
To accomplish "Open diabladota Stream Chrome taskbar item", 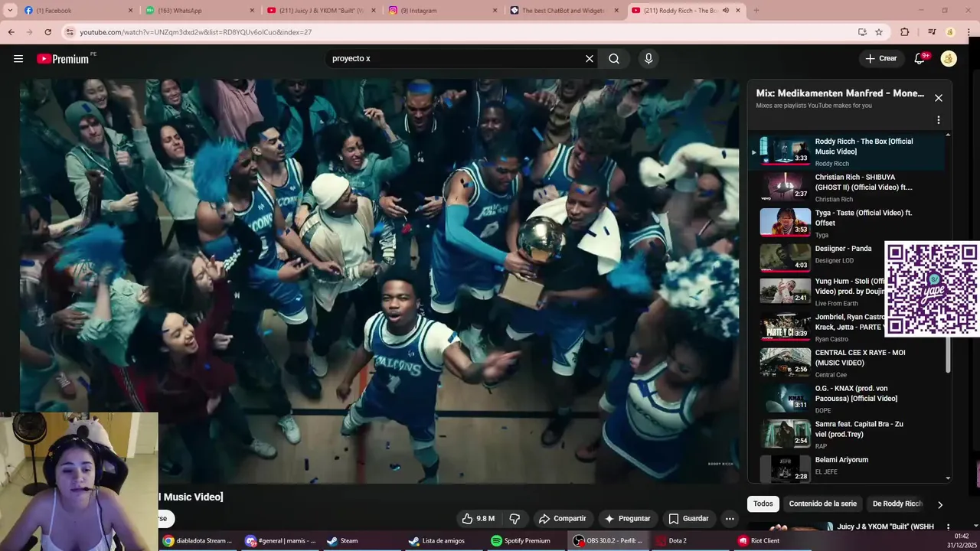I will tap(198, 540).
